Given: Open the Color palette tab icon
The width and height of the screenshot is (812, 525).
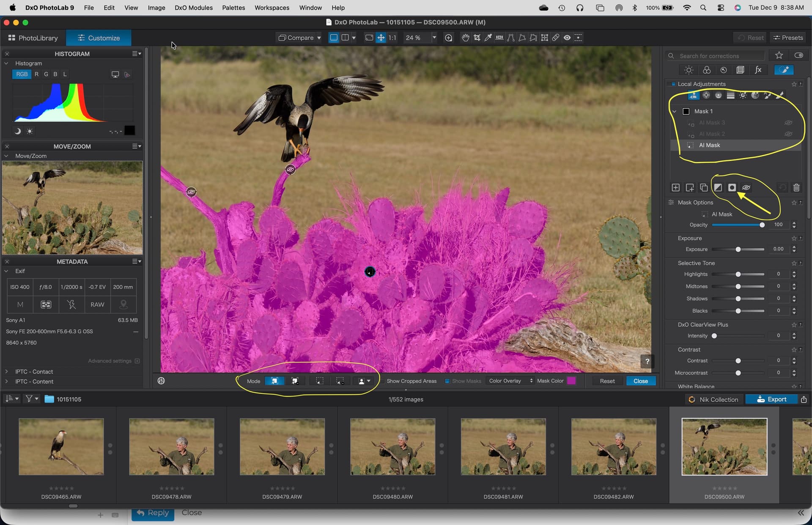Looking at the screenshot, I should pyautogui.click(x=706, y=70).
